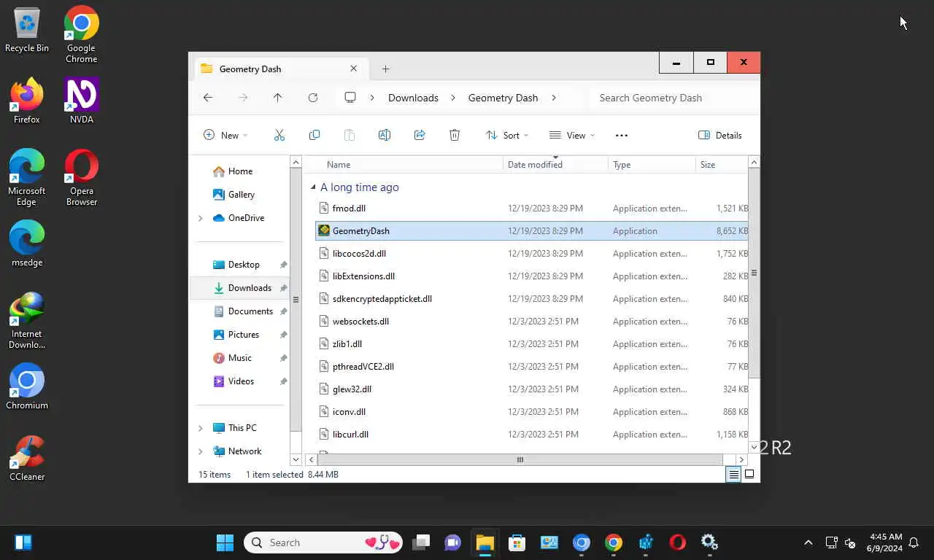Open Gallery in navigation pane
Image resolution: width=934 pixels, height=560 pixels.
pyautogui.click(x=233, y=195)
